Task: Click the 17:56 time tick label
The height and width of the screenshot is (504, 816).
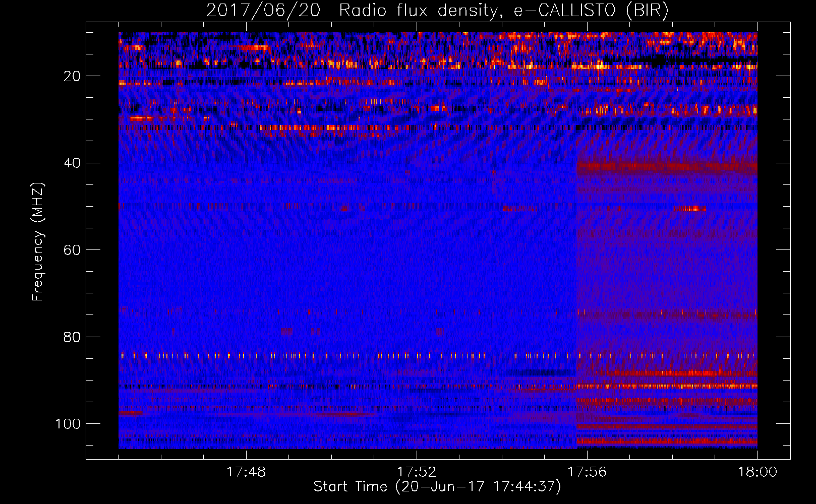Action: click(x=587, y=472)
